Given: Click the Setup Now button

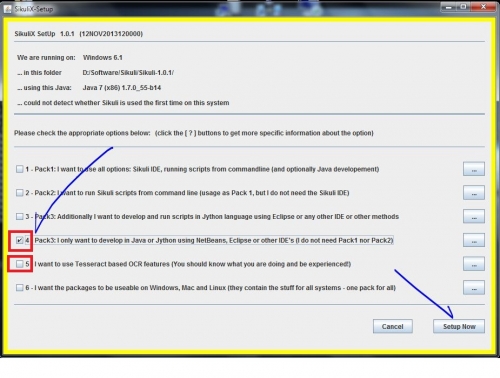Looking at the screenshot, I should click(459, 326).
